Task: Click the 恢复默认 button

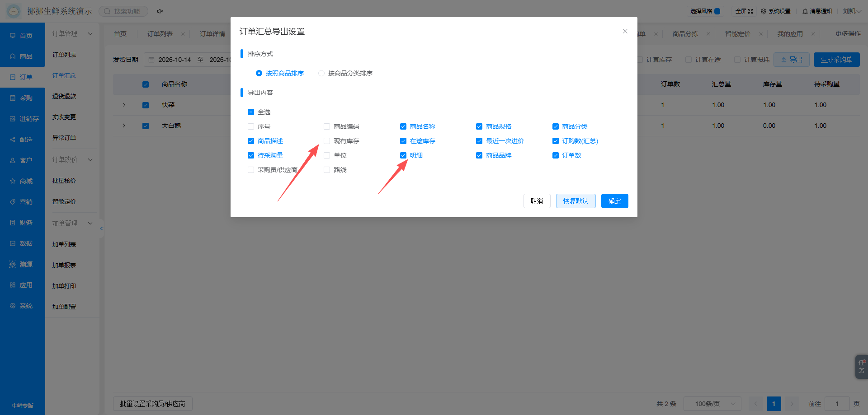Action: 576,201
